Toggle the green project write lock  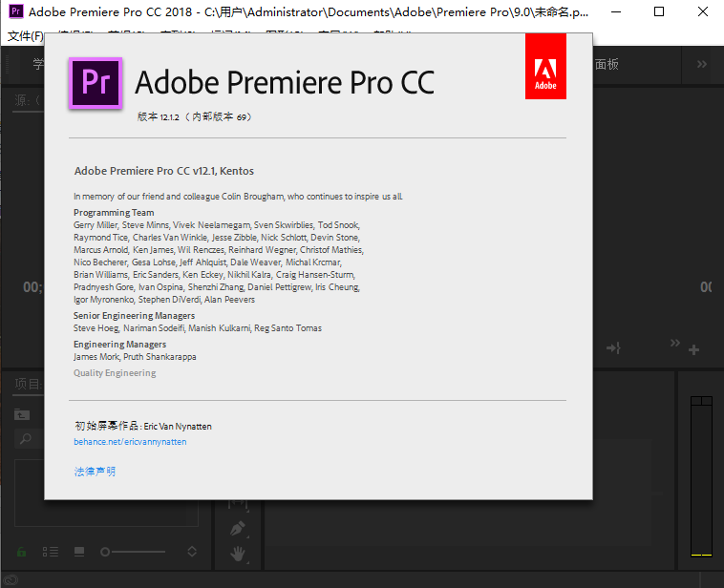(x=21, y=552)
